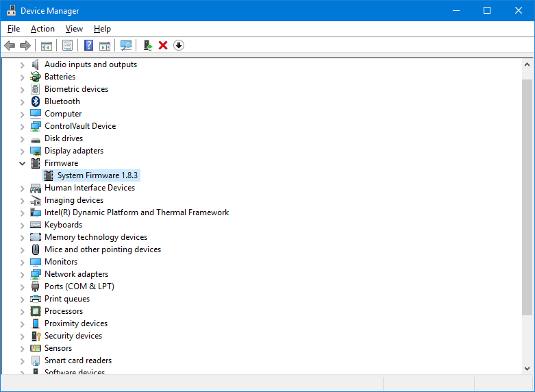Click the Device Manager title bar icon
535x392 pixels.
coord(11,10)
